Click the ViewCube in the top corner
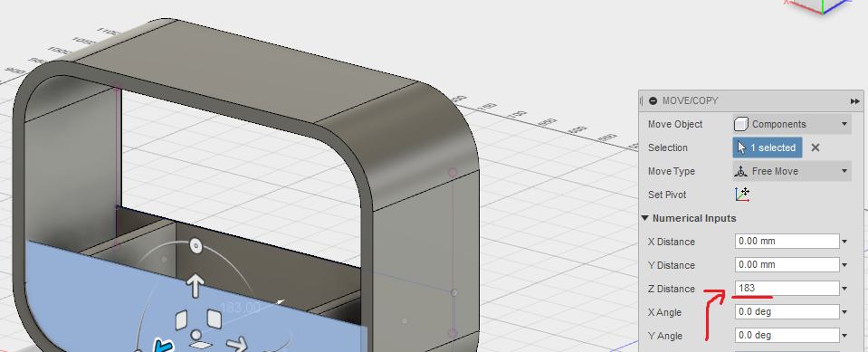Viewport: 868px width, 352px height. pyautogui.click(x=822, y=5)
